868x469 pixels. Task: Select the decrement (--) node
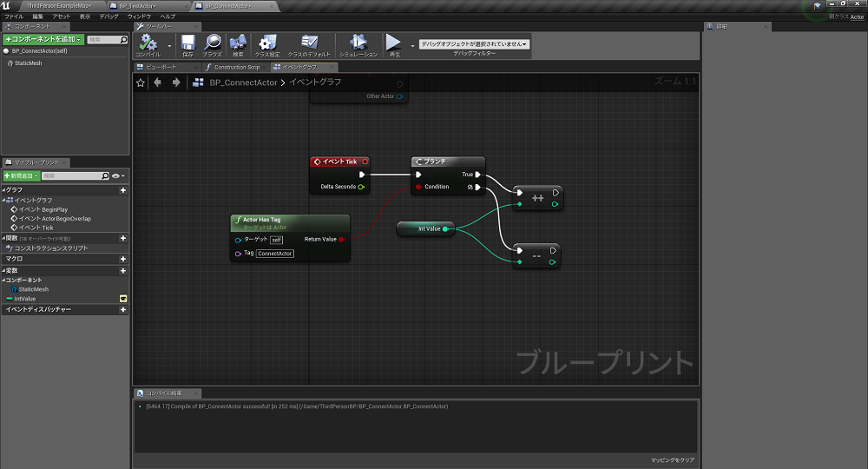(x=536, y=256)
